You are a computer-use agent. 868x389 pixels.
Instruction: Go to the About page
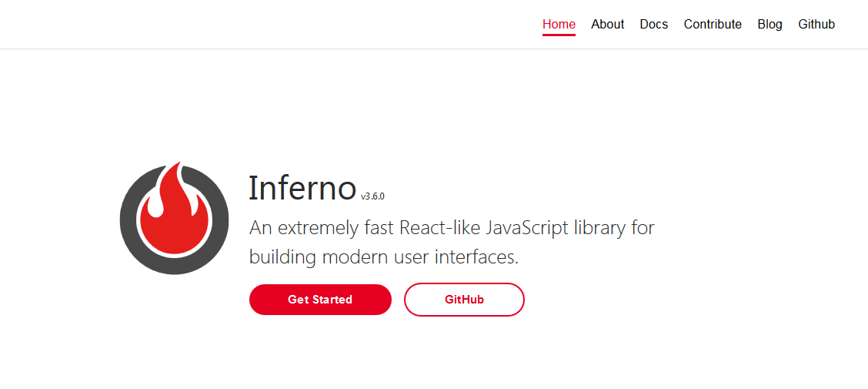pyautogui.click(x=607, y=25)
